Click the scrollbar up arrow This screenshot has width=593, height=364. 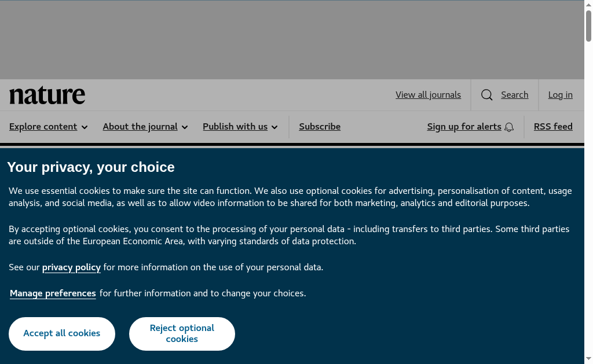588,5
